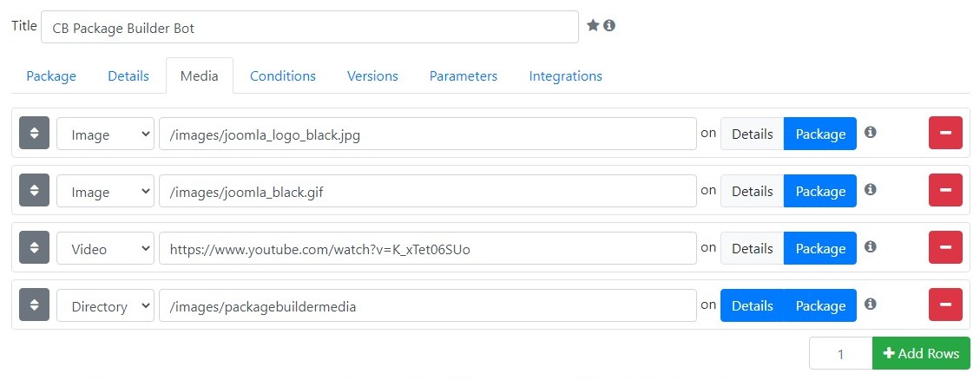Remove the joomla_black.gif media row
The height and width of the screenshot is (380, 980).
click(x=945, y=191)
